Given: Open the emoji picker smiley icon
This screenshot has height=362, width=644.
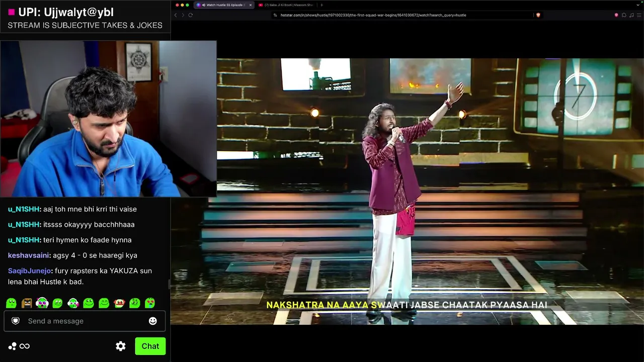Looking at the screenshot, I should (x=153, y=321).
